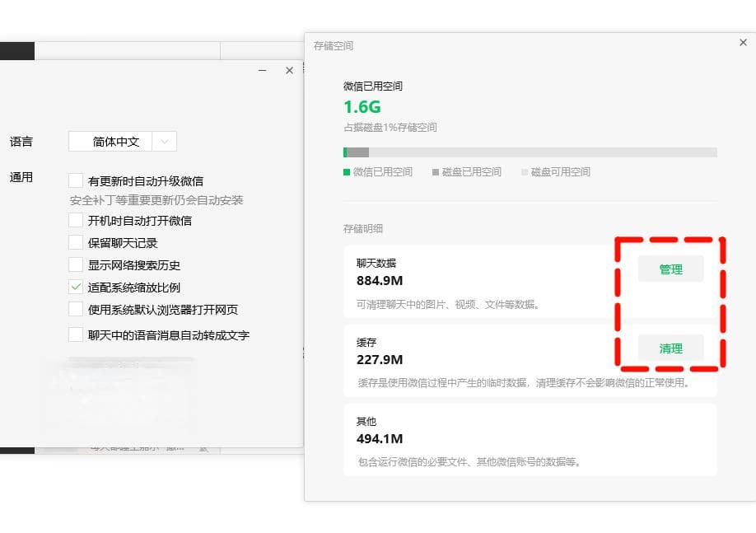Screen dimensions: 756x533
Task: Minimize the settings window
Action: click(x=262, y=70)
